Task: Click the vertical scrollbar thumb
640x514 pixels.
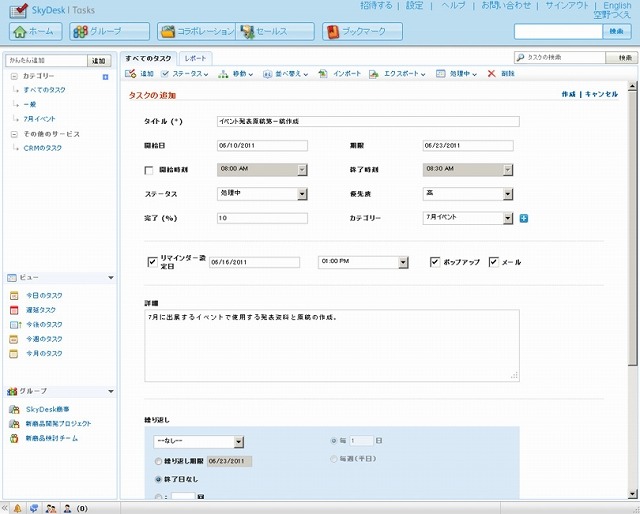Action: [x=632, y=227]
